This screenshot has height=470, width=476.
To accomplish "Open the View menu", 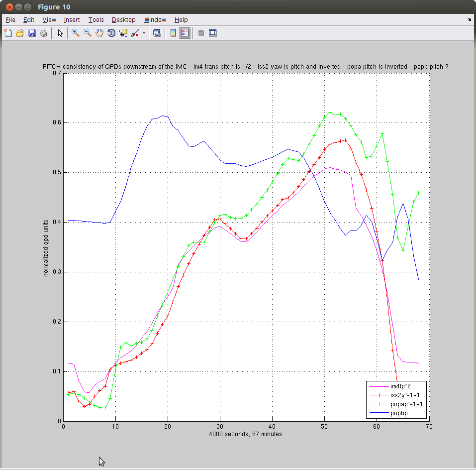I will [x=49, y=20].
